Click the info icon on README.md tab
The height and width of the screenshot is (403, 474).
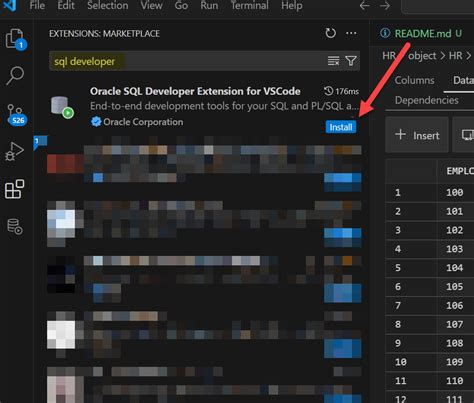click(385, 33)
